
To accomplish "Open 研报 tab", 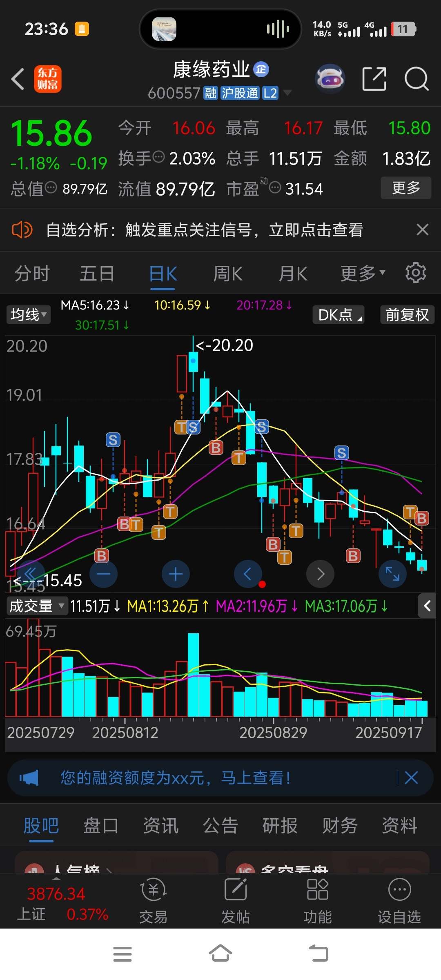I will point(280,826).
